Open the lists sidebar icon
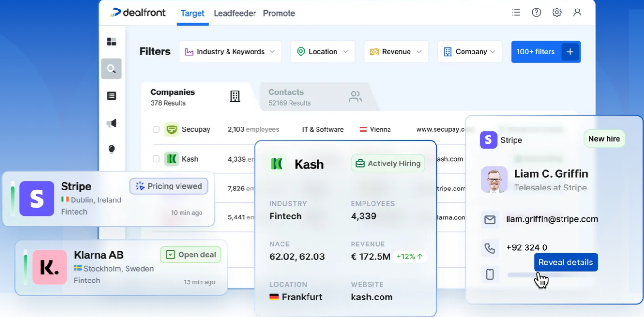This screenshot has height=317, width=644. (111, 96)
